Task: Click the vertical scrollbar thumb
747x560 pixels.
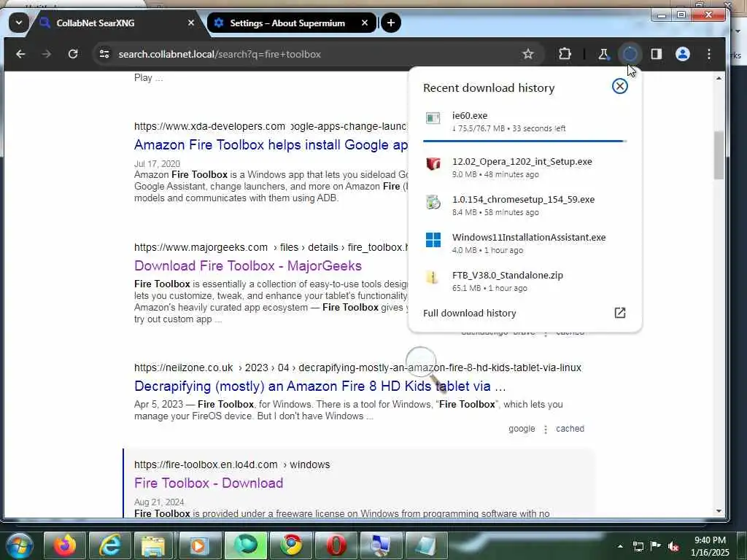Action: [x=719, y=155]
